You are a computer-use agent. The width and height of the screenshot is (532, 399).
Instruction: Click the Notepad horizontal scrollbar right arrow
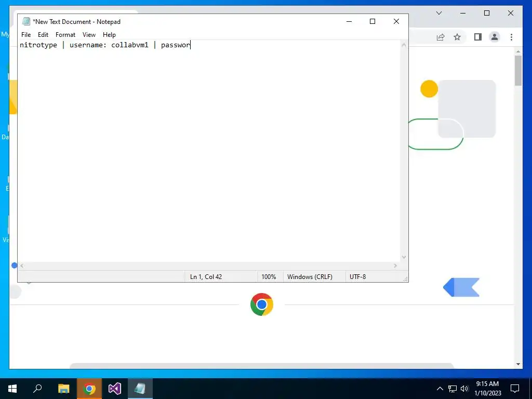pos(395,265)
